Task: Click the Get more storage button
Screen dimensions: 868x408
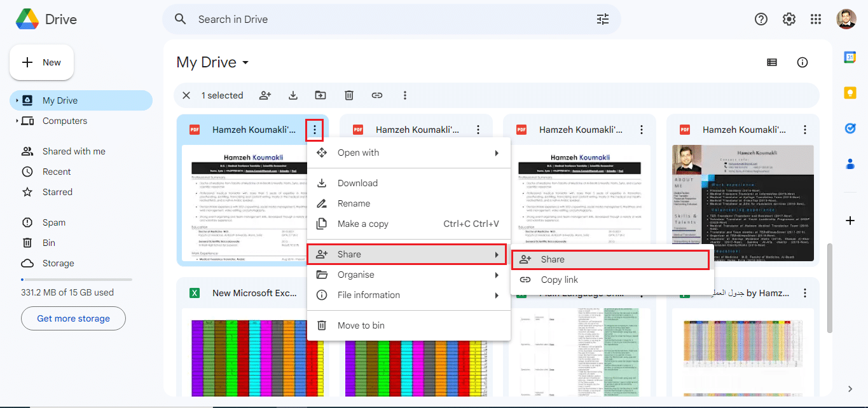Action: click(73, 318)
